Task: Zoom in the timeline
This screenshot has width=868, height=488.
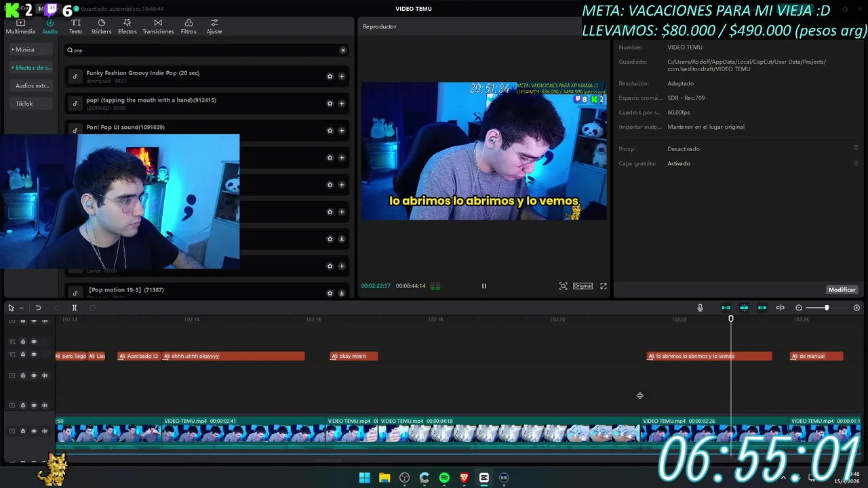Action: 856,308
